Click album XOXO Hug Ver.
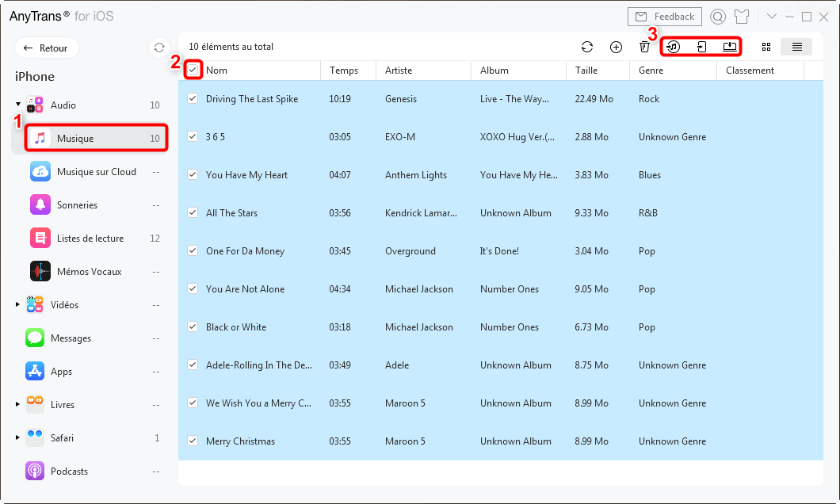The image size is (840, 504). [x=517, y=137]
